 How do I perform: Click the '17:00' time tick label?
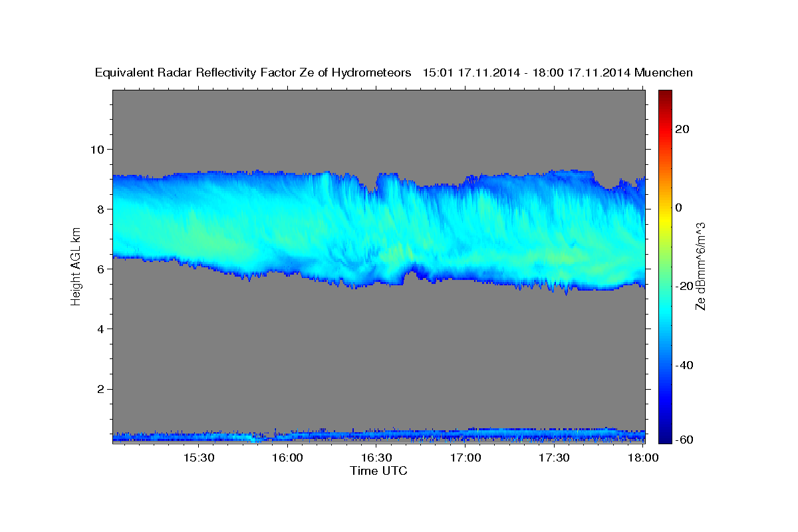pos(465,458)
